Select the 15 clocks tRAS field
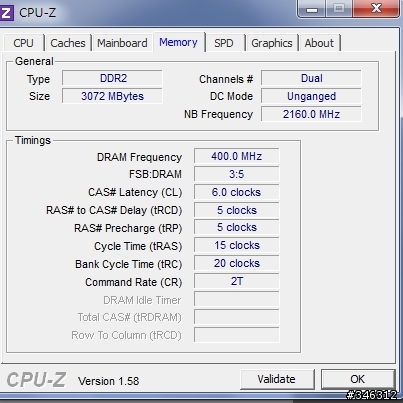403x403 pixels. point(237,245)
